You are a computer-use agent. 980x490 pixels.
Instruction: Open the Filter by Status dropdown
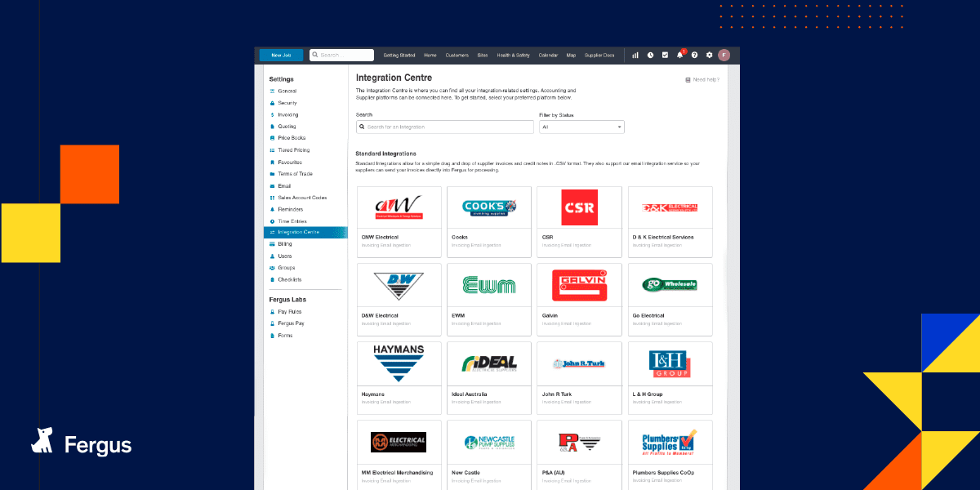click(581, 127)
